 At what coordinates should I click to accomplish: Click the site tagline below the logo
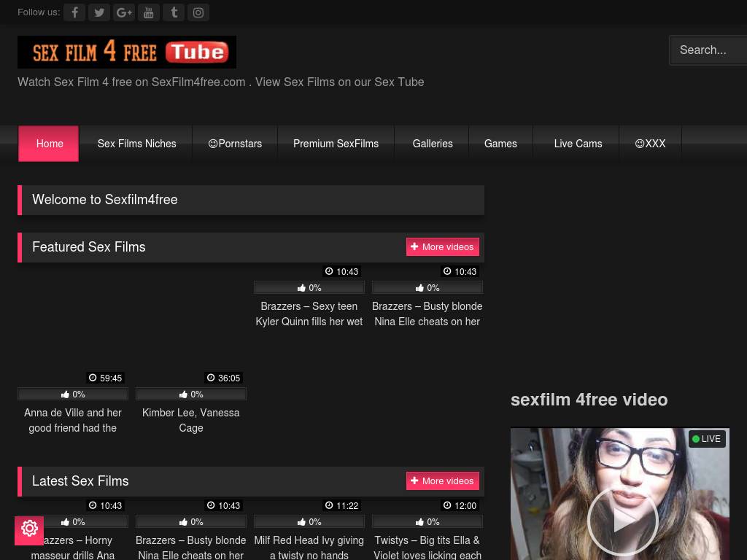pos(220,82)
